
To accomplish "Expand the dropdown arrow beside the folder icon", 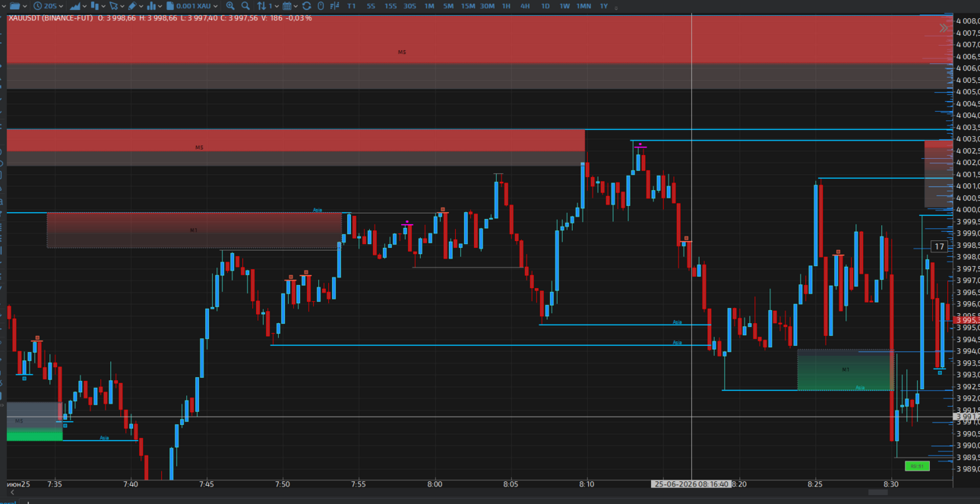I will pos(25,6).
